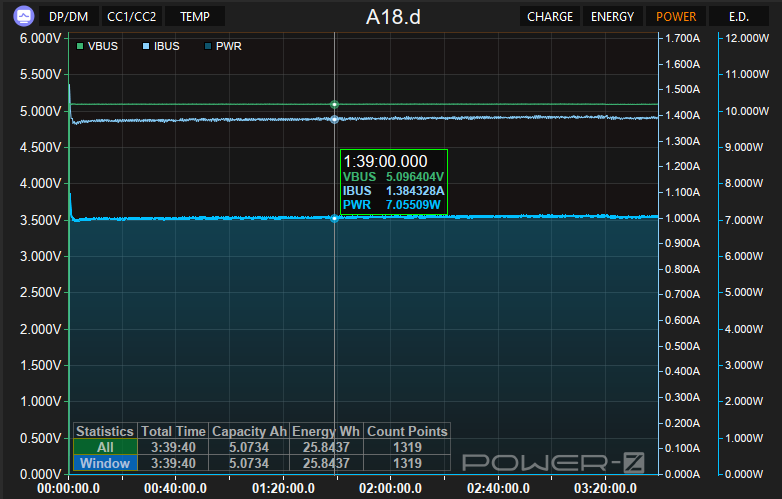Viewport: 782px width, 499px height.
Task: Click the PWR marker point on cursor line
Action: 334,218
